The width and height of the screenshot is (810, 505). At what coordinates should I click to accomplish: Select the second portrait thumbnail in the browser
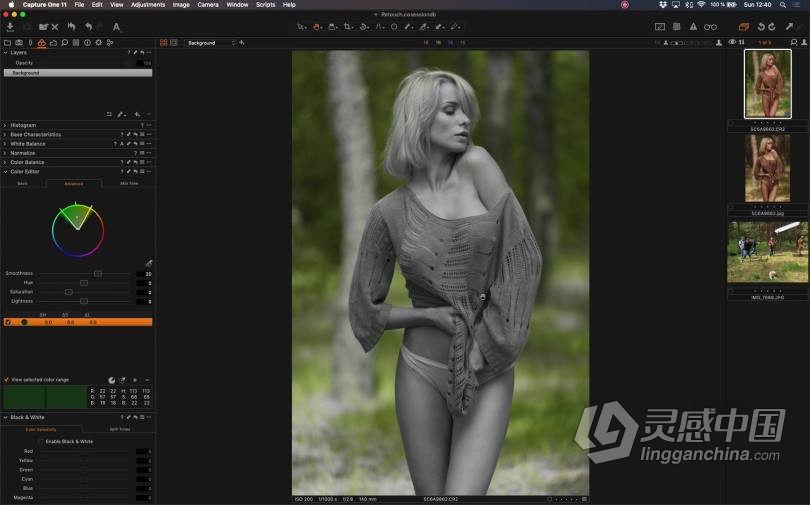point(768,168)
